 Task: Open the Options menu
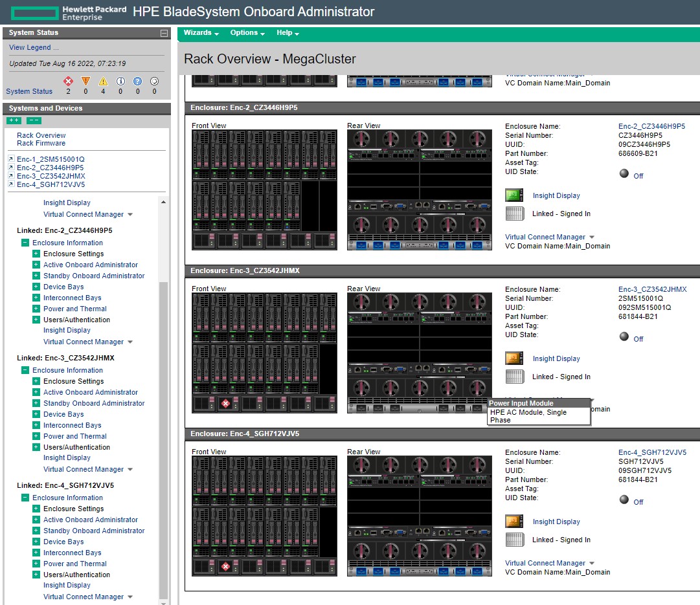point(247,33)
